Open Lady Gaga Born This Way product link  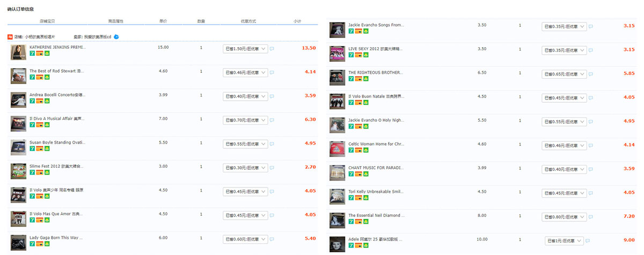pos(57,238)
